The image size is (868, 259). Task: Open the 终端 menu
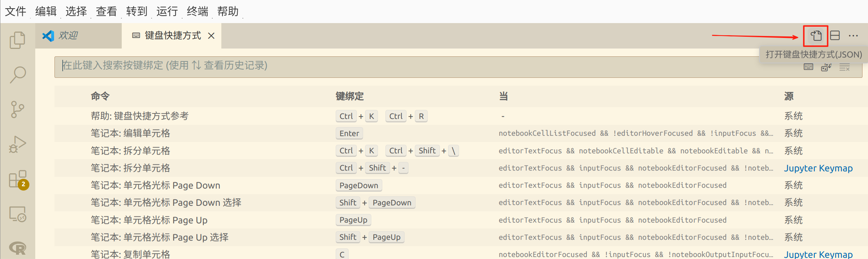pos(197,11)
